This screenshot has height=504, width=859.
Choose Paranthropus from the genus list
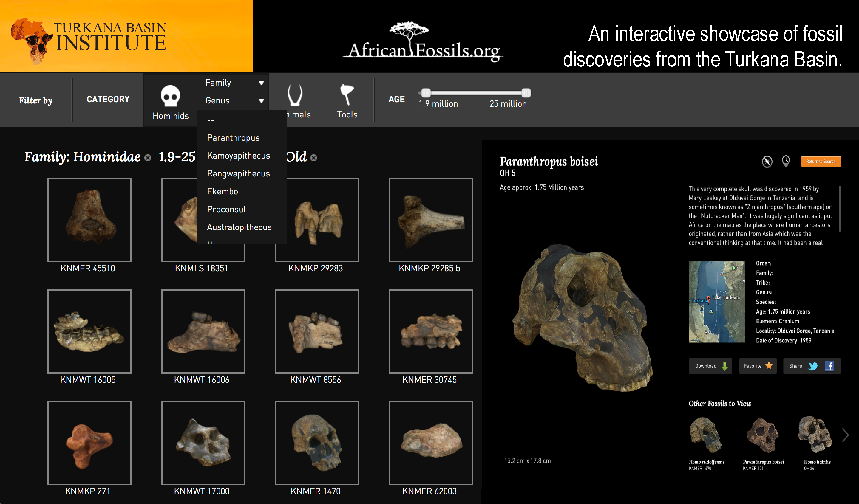click(x=233, y=138)
